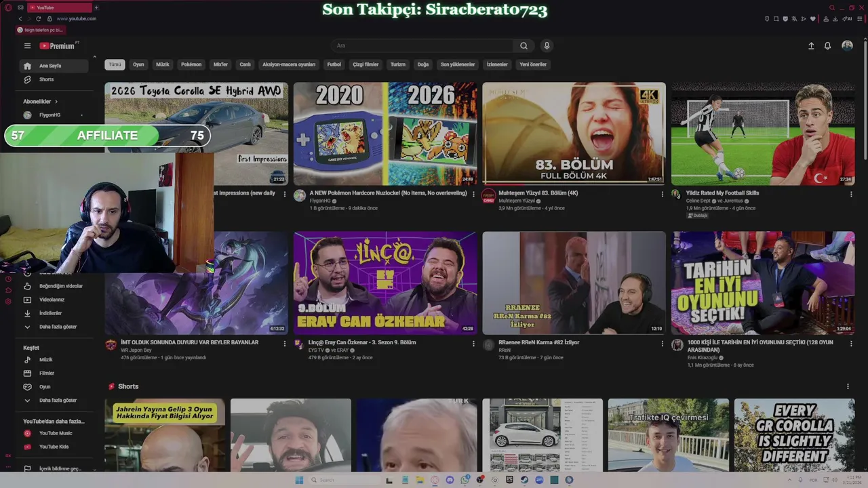
Task: Start voice search with the microphone icon
Action: pyautogui.click(x=547, y=45)
